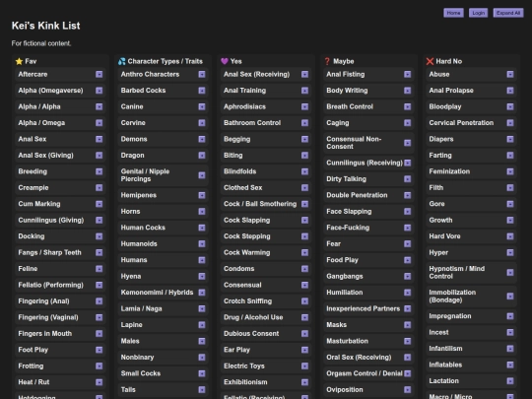
Task: Click the icon beside Kemonomimi / Hybrids
Action: 202,293
